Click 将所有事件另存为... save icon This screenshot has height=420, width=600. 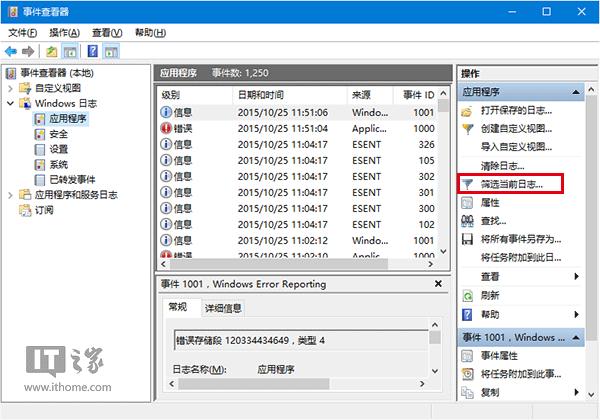pos(467,239)
